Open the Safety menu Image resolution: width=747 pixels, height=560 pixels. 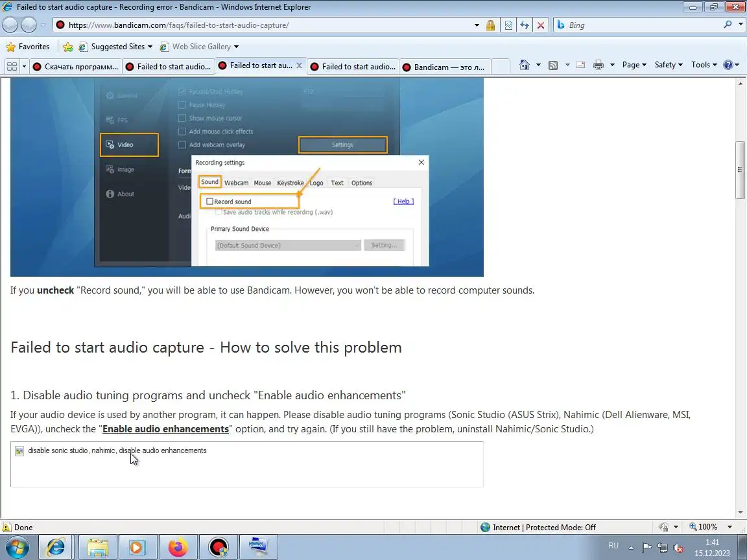669,65
